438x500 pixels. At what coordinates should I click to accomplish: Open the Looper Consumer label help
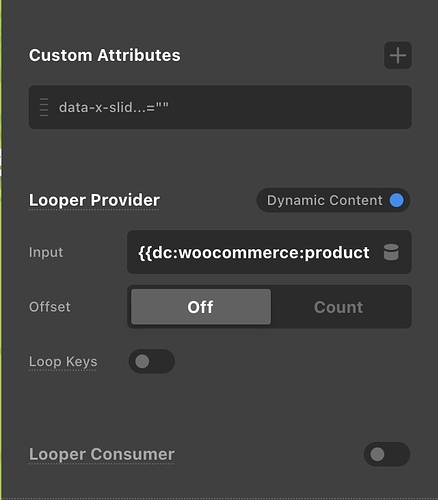pos(102,454)
